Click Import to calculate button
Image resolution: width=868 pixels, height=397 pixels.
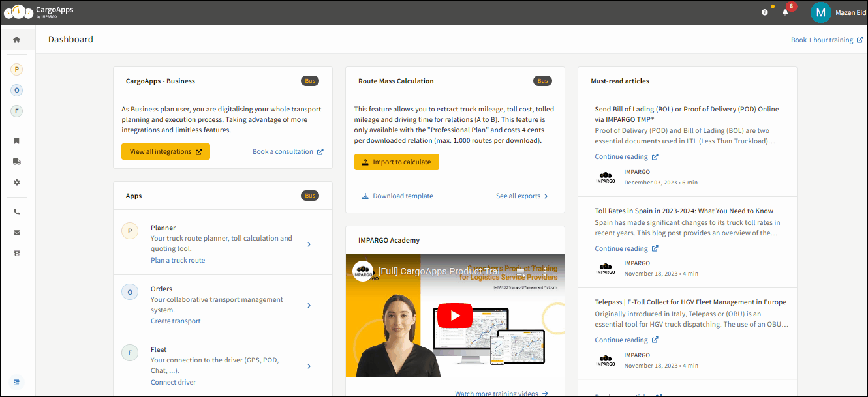[x=397, y=162]
